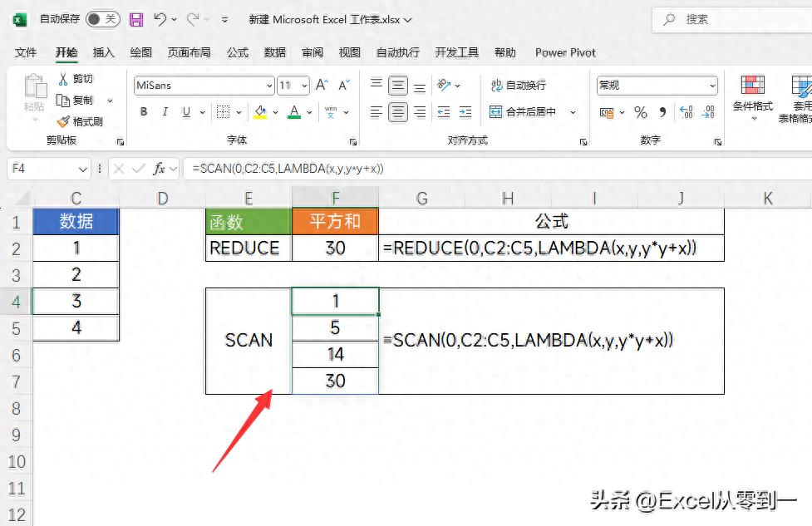Toggle middle align
The image size is (812, 526).
pos(398,85)
